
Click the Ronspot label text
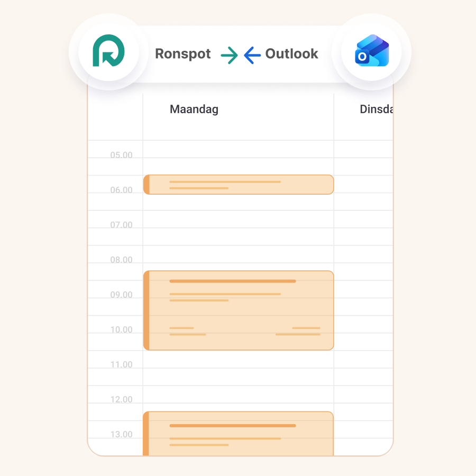pyautogui.click(x=183, y=54)
